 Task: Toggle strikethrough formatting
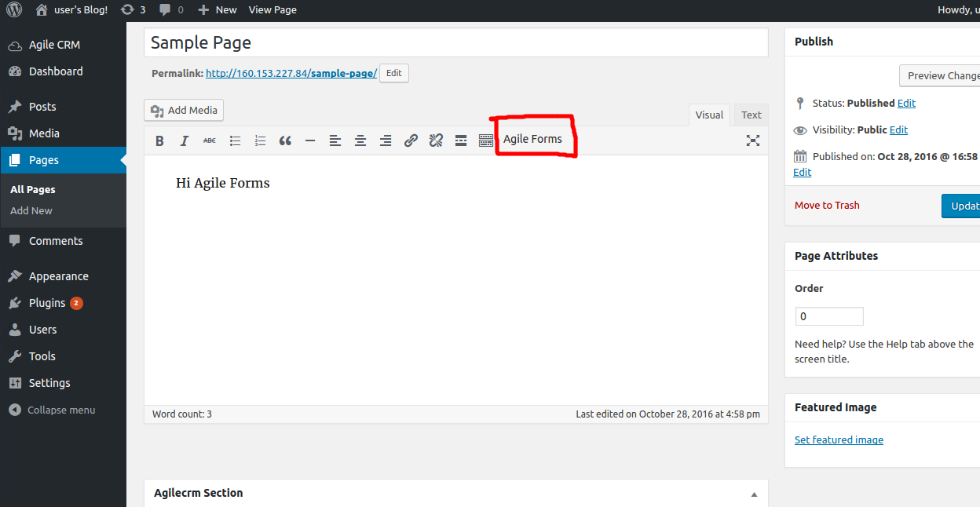click(210, 140)
